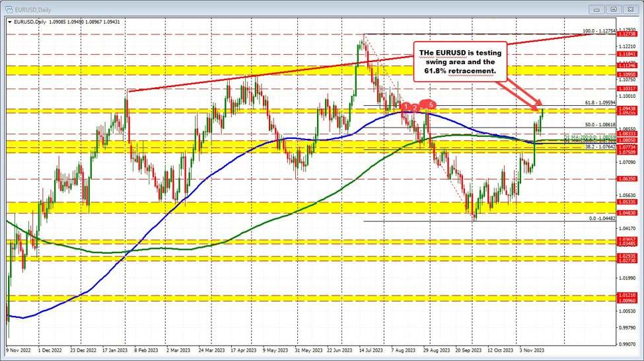Select the 50.0 Fibonacci level label
The width and height of the screenshot is (644, 361).
[600, 124]
